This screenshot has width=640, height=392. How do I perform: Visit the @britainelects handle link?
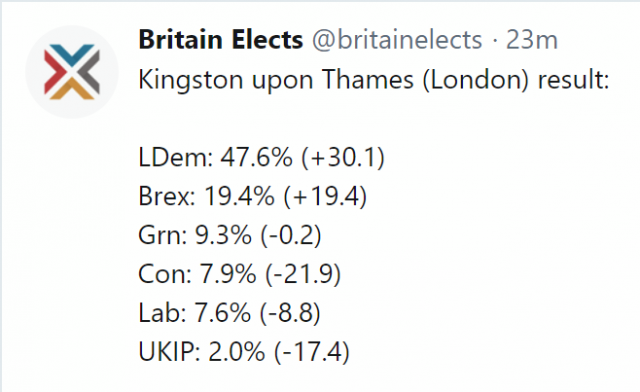(x=397, y=40)
